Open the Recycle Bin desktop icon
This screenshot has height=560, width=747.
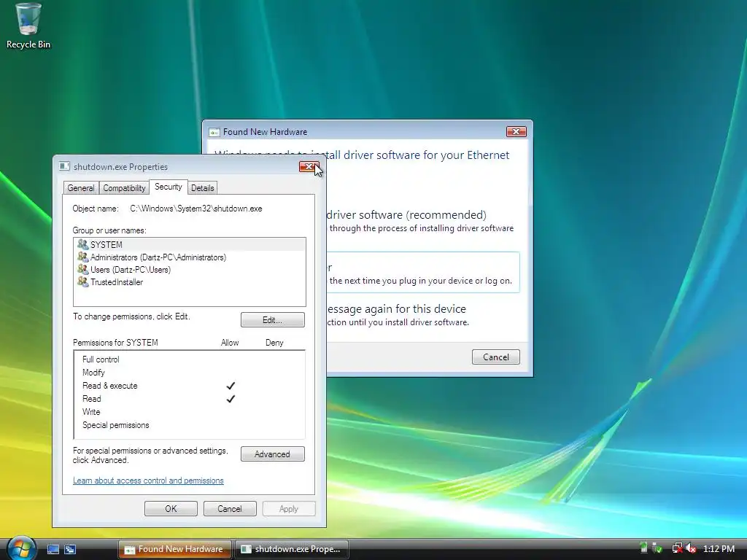coord(28,26)
